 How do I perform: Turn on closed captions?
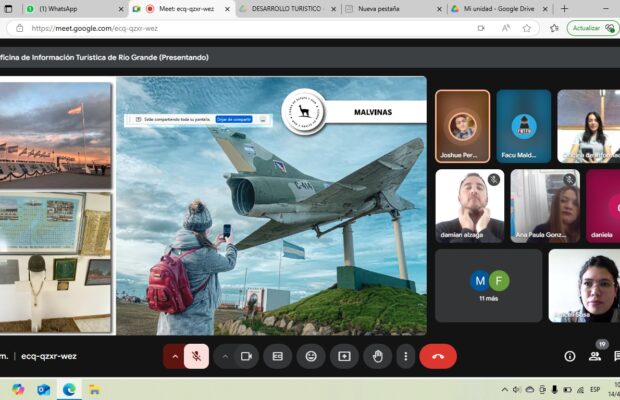coord(278,356)
